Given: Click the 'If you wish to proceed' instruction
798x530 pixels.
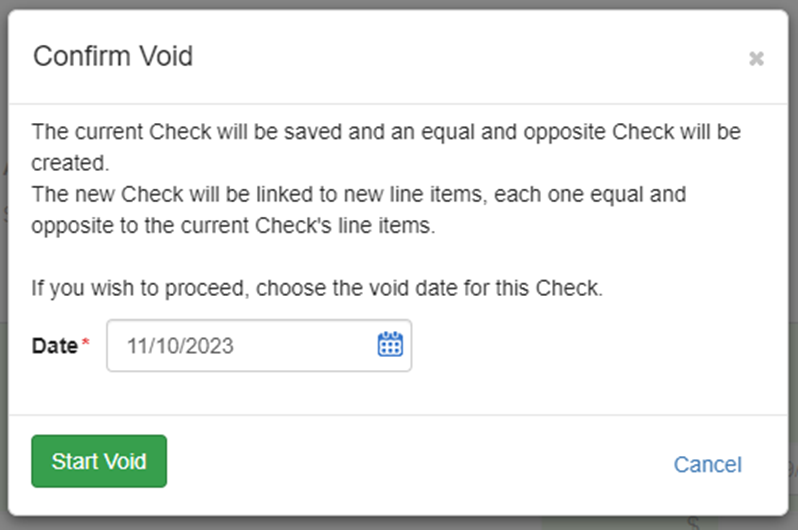Looking at the screenshot, I should click(x=317, y=288).
